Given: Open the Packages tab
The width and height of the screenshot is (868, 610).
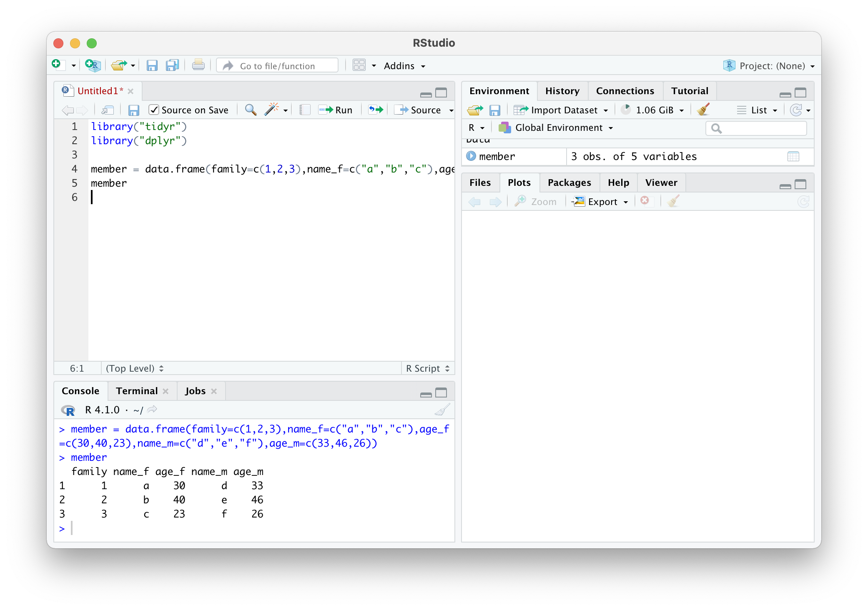Looking at the screenshot, I should [x=569, y=182].
